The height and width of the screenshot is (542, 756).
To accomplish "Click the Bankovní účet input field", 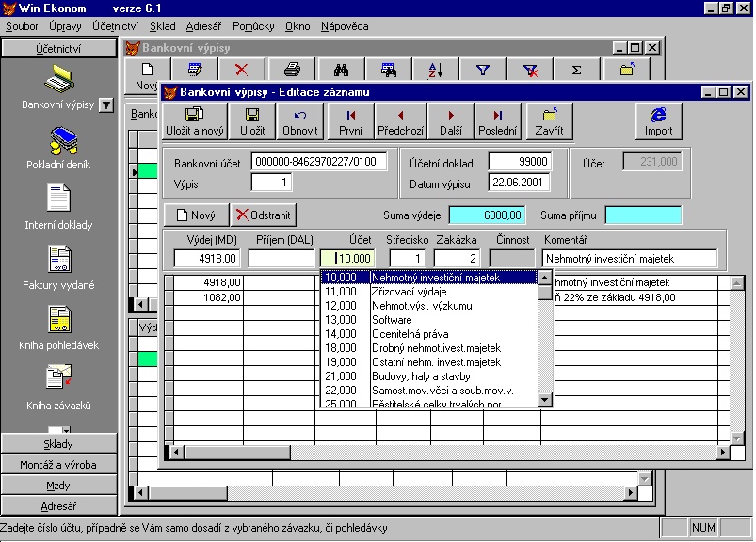I will [319, 162].
